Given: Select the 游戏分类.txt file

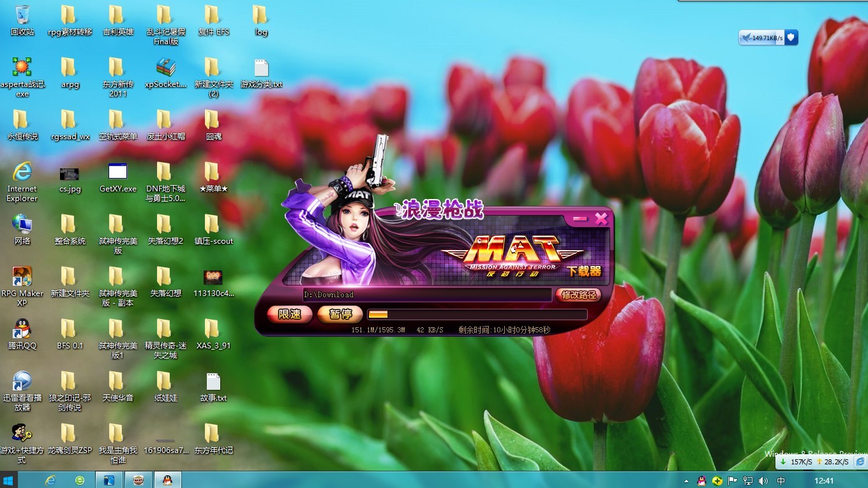Looking at the screenshot, I should coord(262,73).
